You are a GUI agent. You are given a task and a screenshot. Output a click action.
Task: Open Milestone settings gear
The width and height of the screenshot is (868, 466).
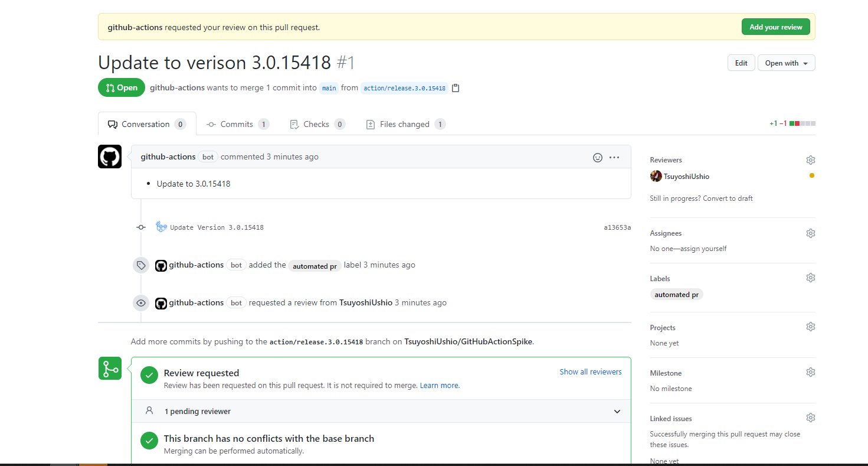811,372
